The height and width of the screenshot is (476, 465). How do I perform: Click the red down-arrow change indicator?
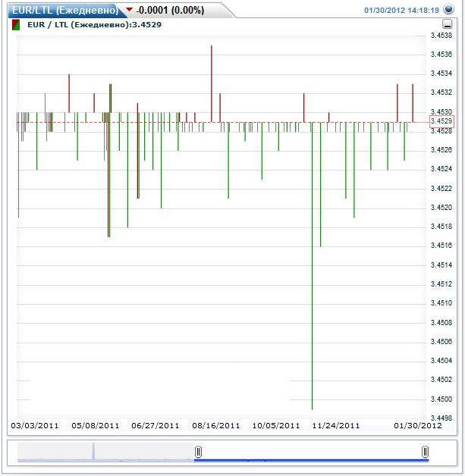coord(129,10)
